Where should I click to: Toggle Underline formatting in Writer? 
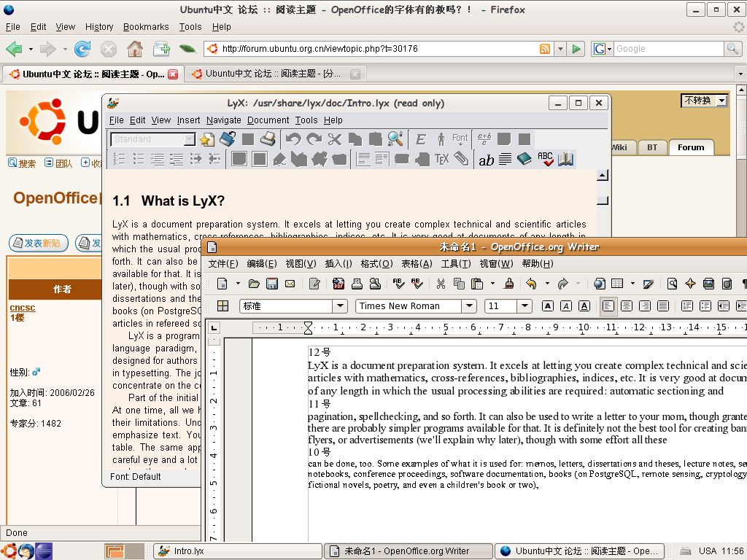pos(584,306)
